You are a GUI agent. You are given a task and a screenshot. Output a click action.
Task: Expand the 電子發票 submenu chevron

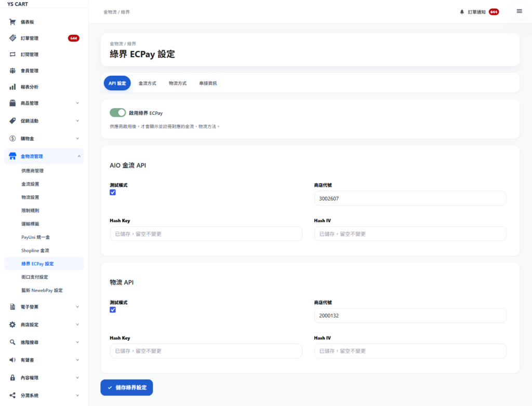tap(77, 307)
